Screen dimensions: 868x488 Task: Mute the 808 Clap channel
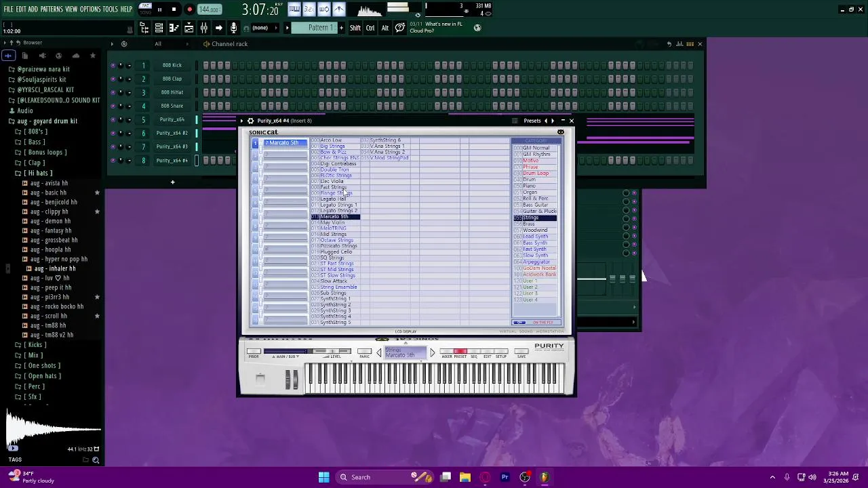(113, 79)
